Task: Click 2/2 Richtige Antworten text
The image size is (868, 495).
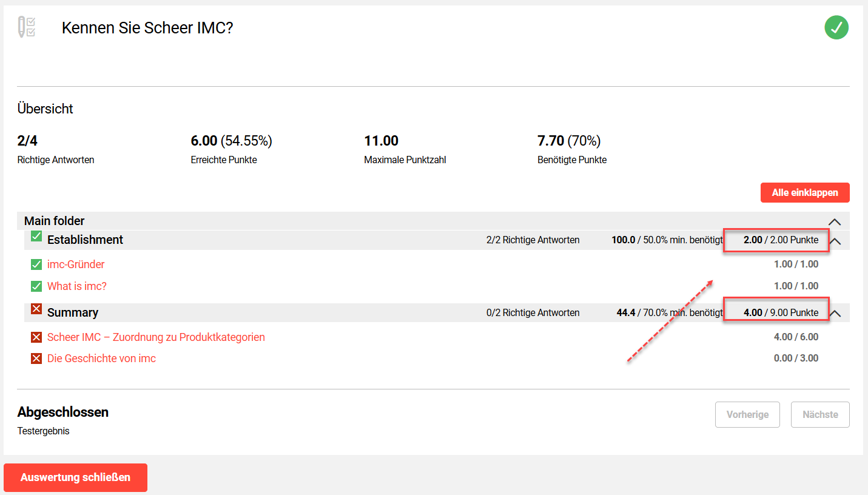Action: point(533,240)
